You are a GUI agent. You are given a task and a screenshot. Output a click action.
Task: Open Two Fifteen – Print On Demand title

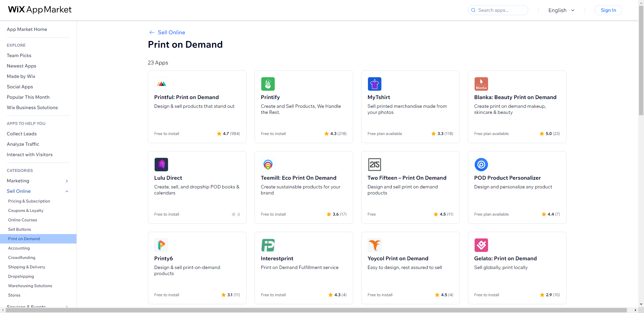tap(407, 178)
